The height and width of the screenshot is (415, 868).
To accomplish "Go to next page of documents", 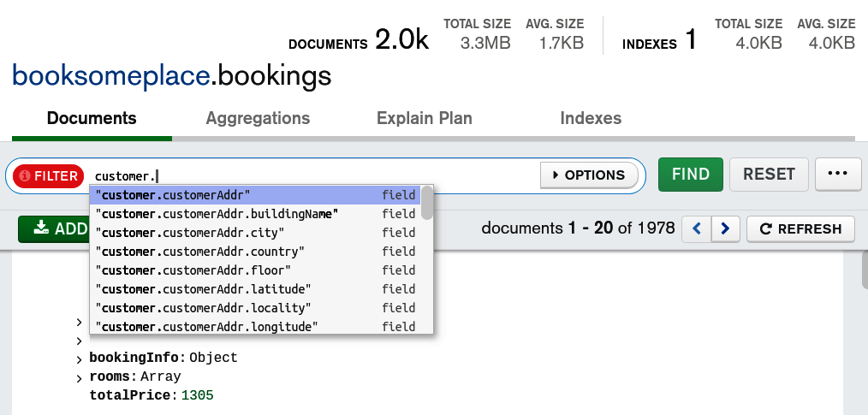I will tap(726, 228).
